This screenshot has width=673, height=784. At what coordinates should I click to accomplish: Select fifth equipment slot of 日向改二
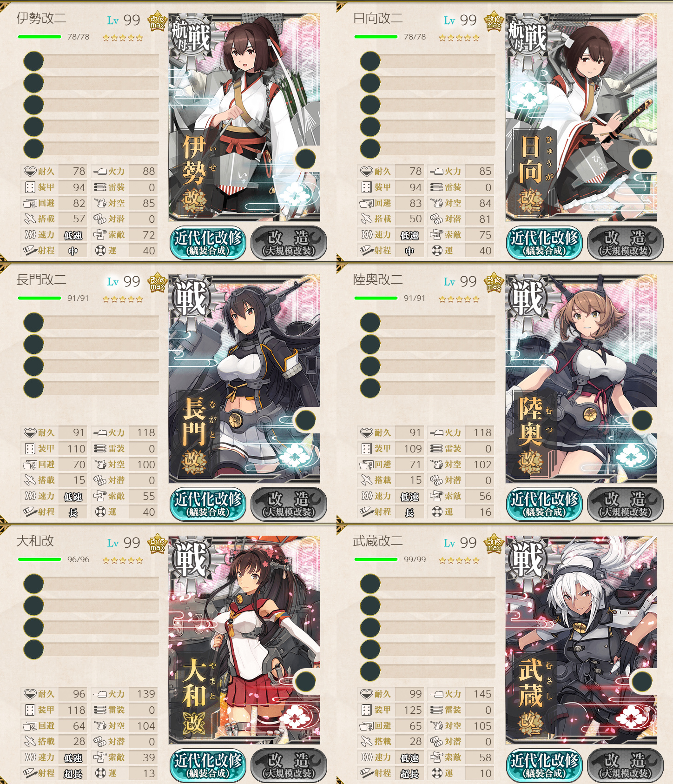pyautogui.click(x=428, y=148)
